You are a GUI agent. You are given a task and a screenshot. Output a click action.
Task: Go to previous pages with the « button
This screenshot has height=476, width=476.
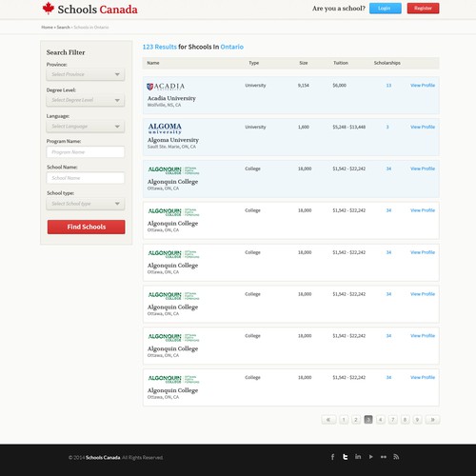[x=328, y=420]
